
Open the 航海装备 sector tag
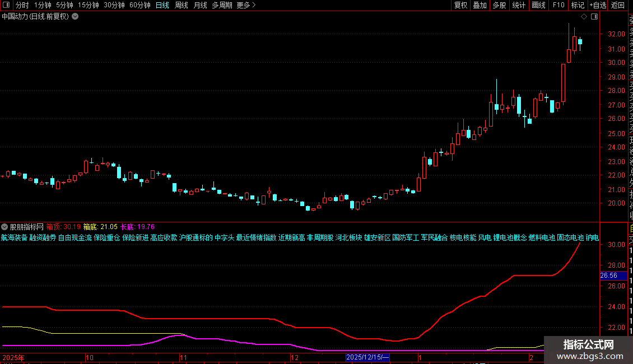tap(14, 237)
